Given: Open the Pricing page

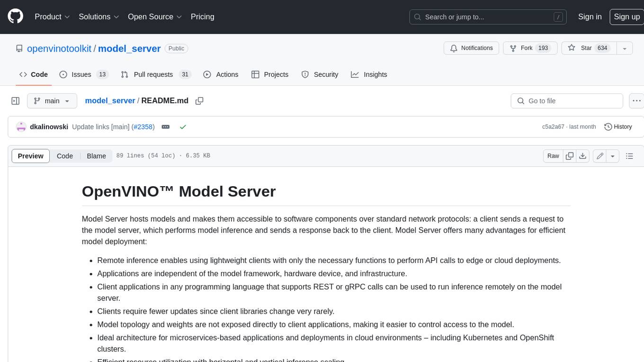Looking at the screenshot, I should pos(202,17).
